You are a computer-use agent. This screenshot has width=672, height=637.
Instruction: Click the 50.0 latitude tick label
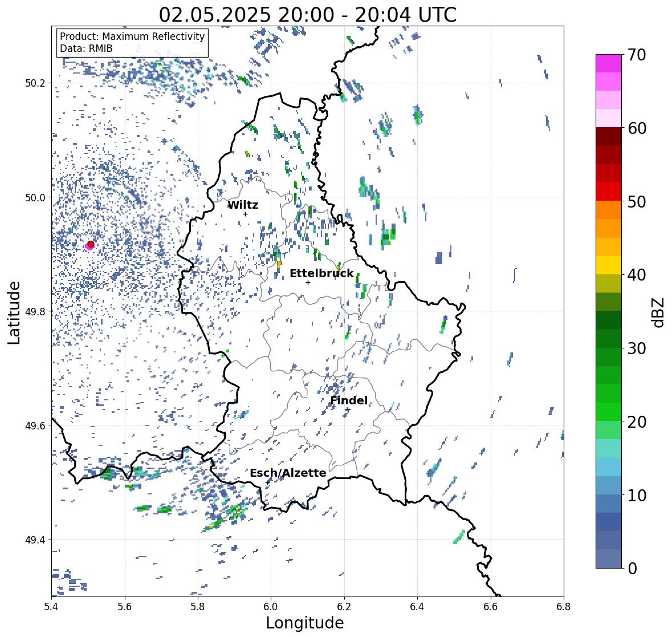point(35,197)
